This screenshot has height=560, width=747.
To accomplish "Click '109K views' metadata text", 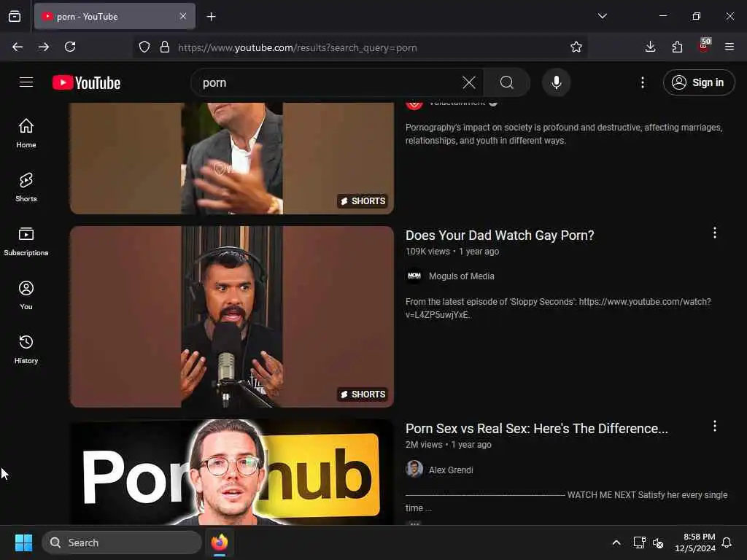I will [x=427, y=252].
